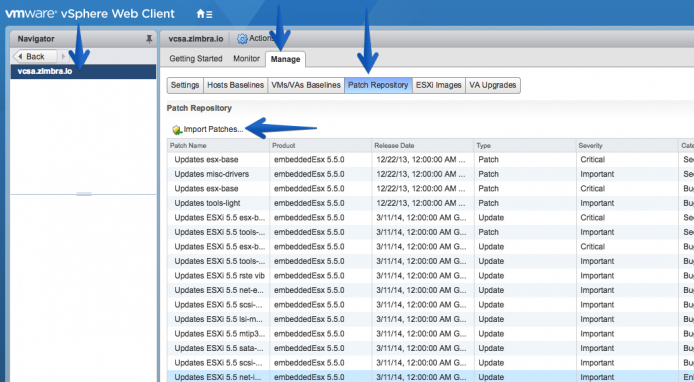This screenshot has width=694, height=382.
Task: Open the Actions dropdown menu
Action: [x=257, y=39]
